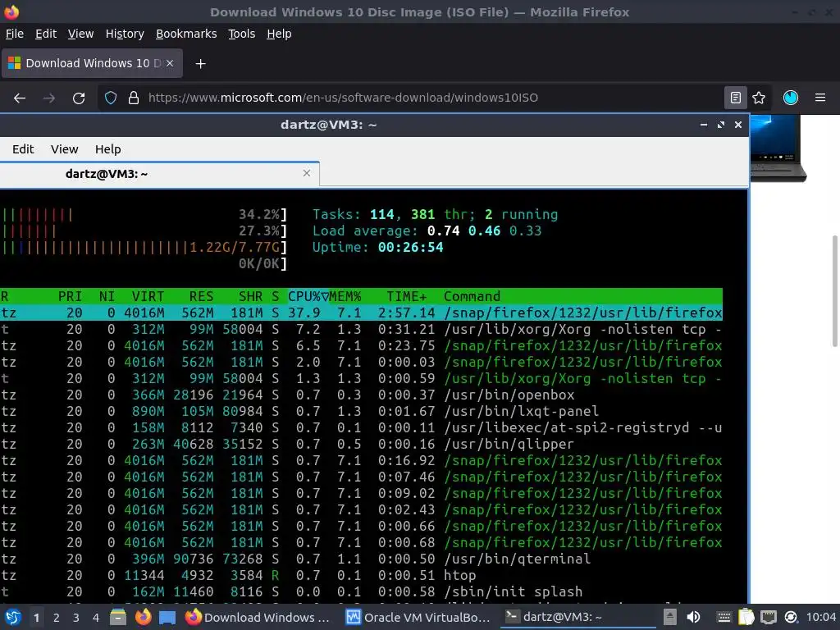Open the terminal View menu
This screenshot has width=840, height=630.
[64, 149]
